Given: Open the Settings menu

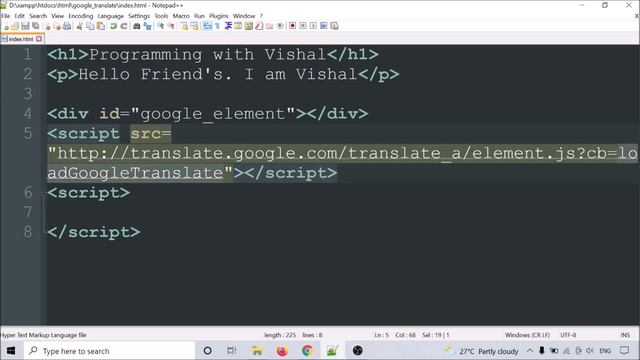Looking at the screenshot, I should tap(139, 16).
